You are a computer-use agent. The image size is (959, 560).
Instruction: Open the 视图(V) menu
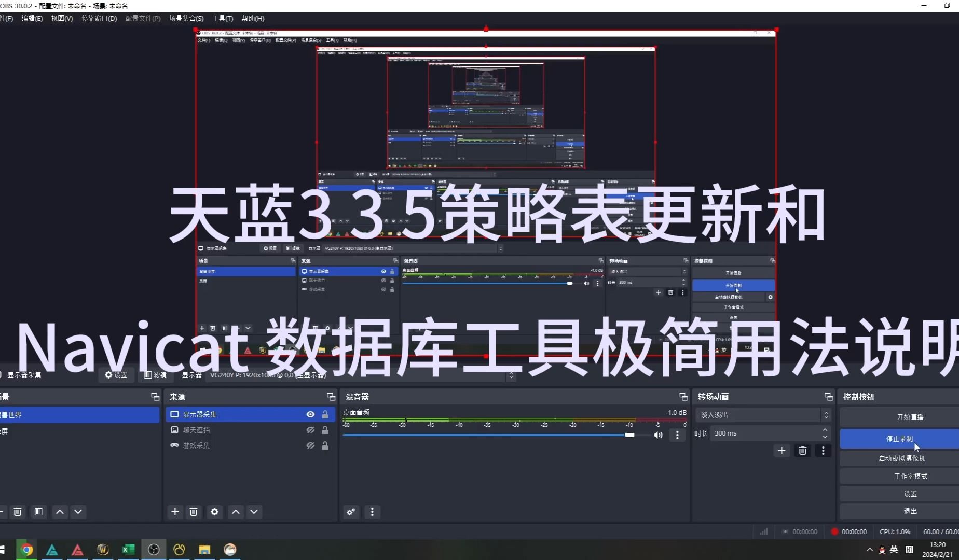coord(62,18)
